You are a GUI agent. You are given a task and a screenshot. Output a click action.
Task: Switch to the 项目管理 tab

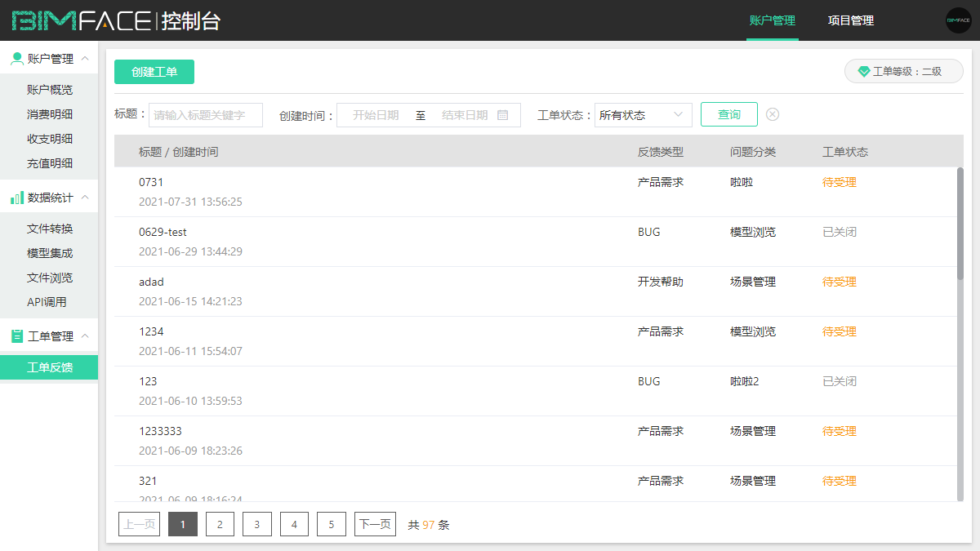849,20
